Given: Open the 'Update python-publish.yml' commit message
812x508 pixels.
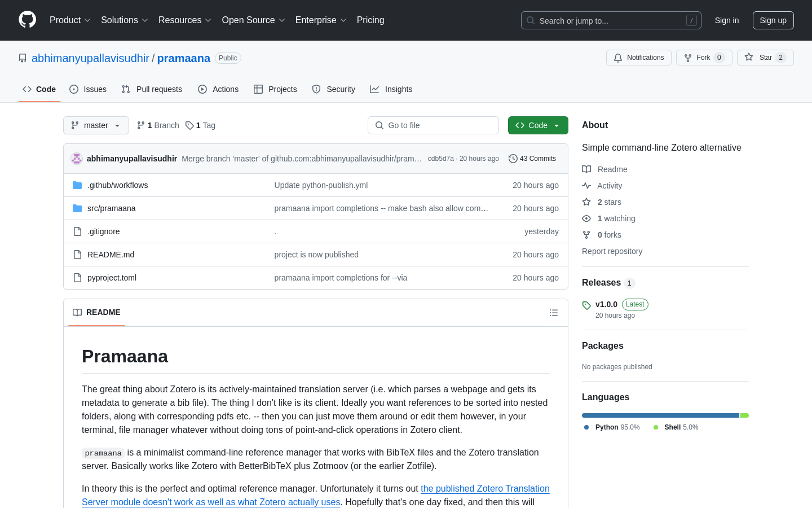Looking at the screenshot, I should 321,185.
